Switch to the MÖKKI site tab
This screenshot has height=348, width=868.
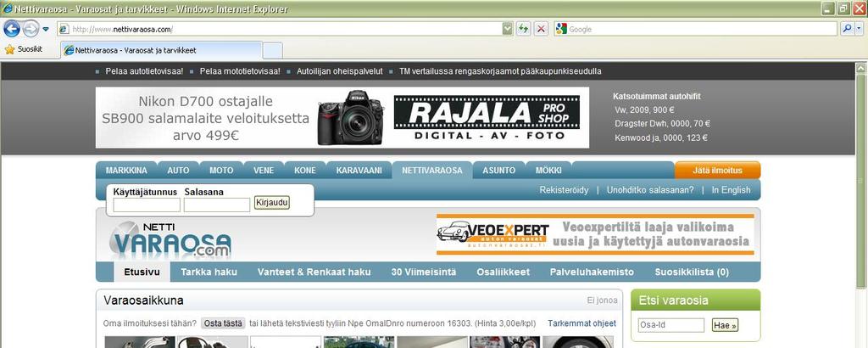click(548, 170)
